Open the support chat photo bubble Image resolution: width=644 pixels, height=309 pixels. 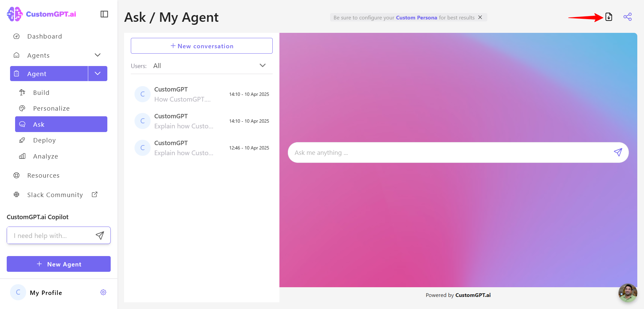pyautogui.click(x=628, y=293)
